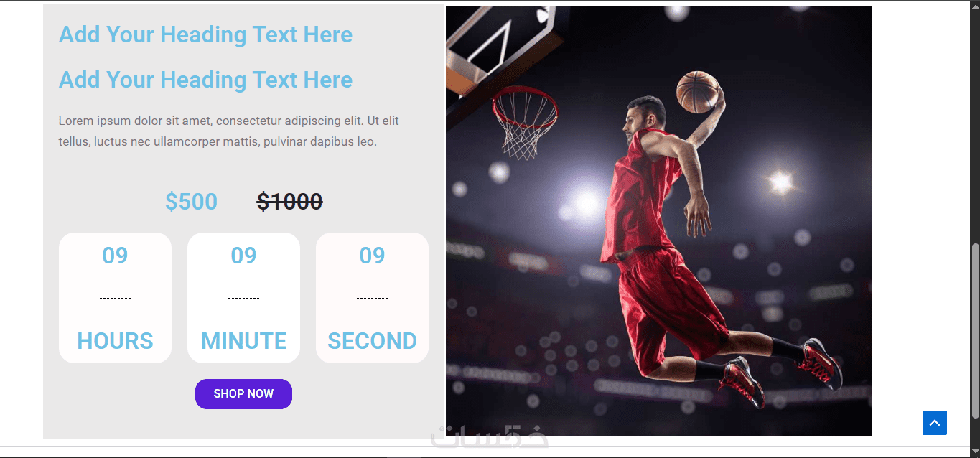The height and width of the screenshot is (458, 980).
Task: Click the $500 sale price
Action: (191, 202)
